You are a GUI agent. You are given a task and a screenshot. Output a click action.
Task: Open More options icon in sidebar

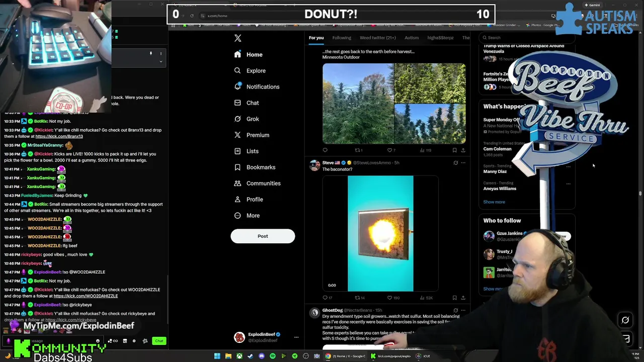[237, 215]
